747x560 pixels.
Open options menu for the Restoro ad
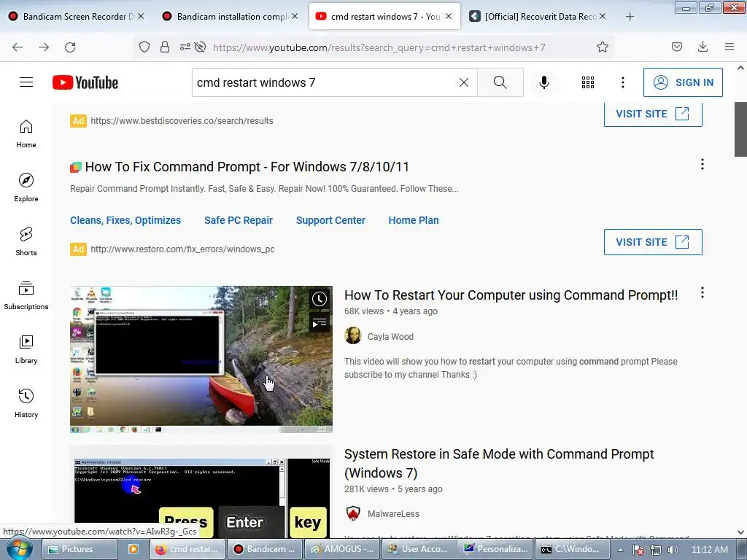coord(703,164)
